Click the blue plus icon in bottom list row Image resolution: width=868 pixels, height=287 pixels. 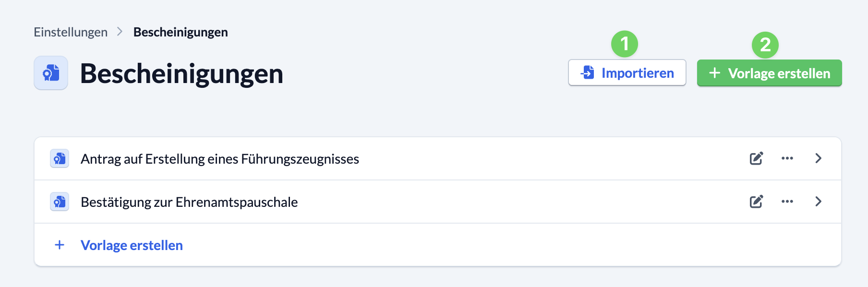pos(60,245)
